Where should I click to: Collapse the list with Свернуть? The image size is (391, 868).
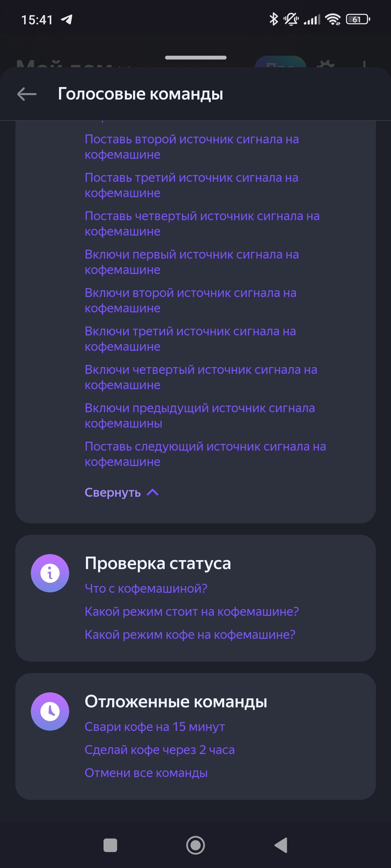[113, 493]
